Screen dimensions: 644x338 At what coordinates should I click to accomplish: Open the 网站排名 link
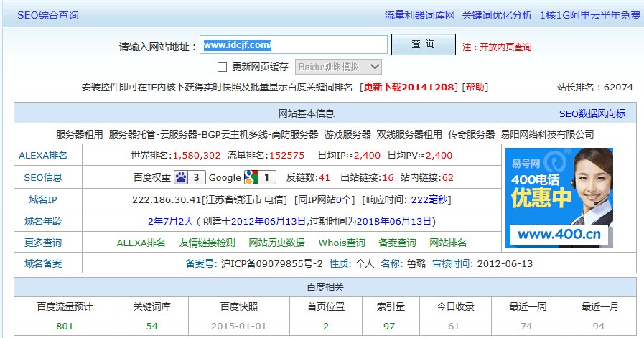(448, 243)
